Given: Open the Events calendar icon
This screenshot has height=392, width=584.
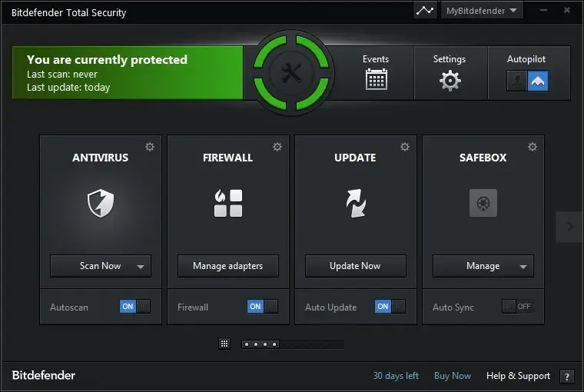Looking at the screenshot, I should point(377,79).
